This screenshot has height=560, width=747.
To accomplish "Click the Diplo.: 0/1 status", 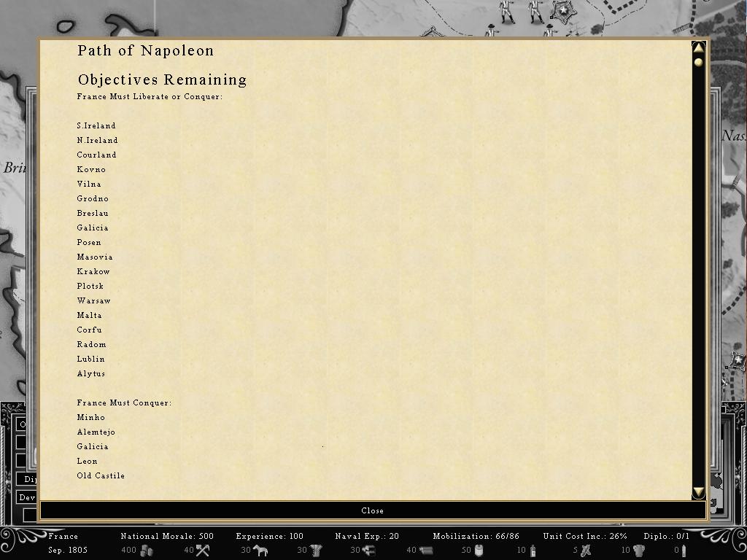I will point(666,536).
